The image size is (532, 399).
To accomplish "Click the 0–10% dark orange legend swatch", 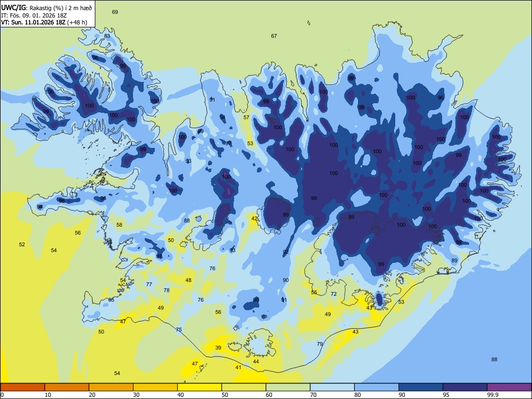I will coord(22,387).
